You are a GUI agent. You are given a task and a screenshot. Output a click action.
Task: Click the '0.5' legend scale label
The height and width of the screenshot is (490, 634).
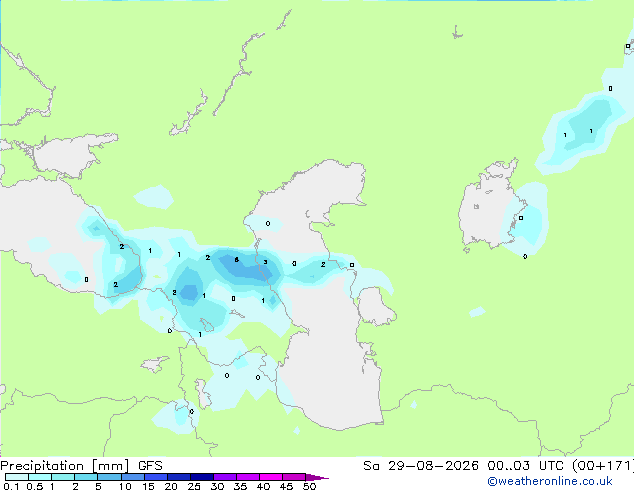click(x=35, y=486)
